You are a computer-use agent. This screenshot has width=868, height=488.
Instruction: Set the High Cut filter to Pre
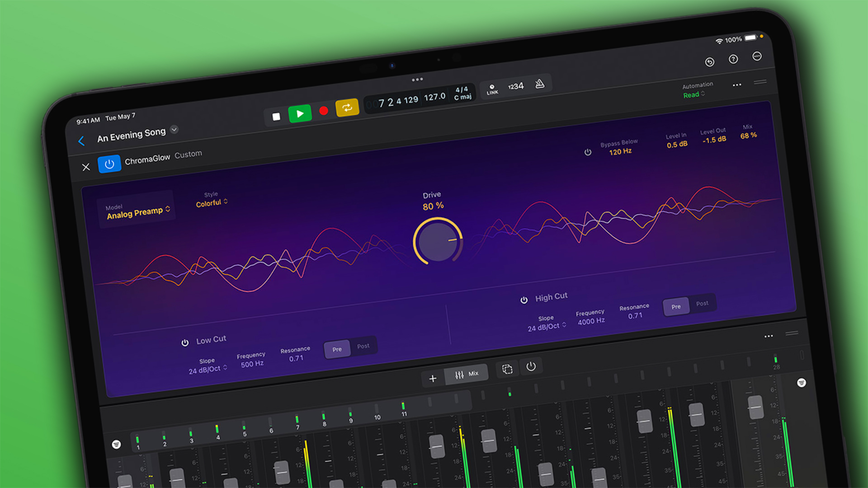pos(676,307)
